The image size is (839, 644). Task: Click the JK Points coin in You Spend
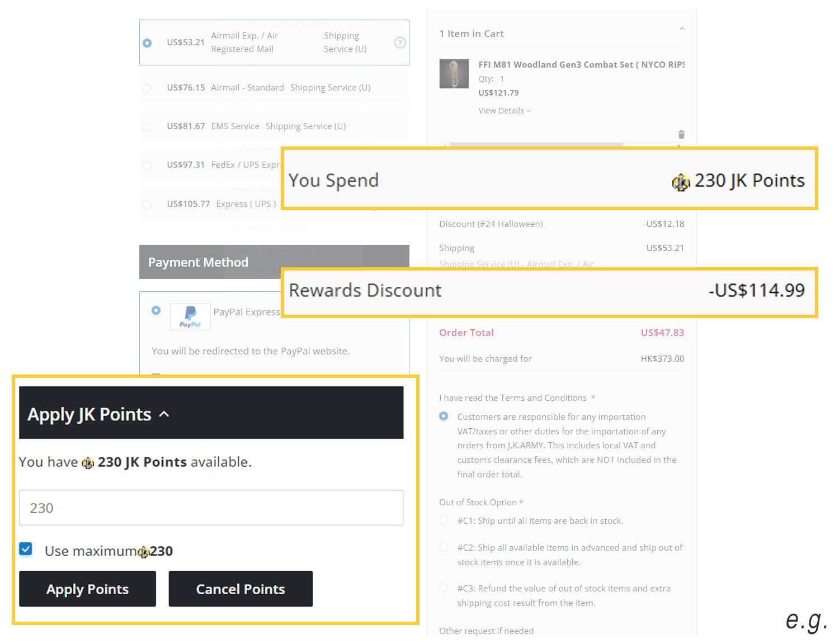[x=680, y=182]
